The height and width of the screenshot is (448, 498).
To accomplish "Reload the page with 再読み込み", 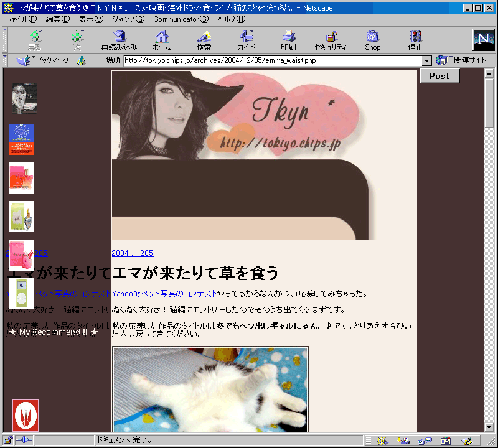I will 119,40.
